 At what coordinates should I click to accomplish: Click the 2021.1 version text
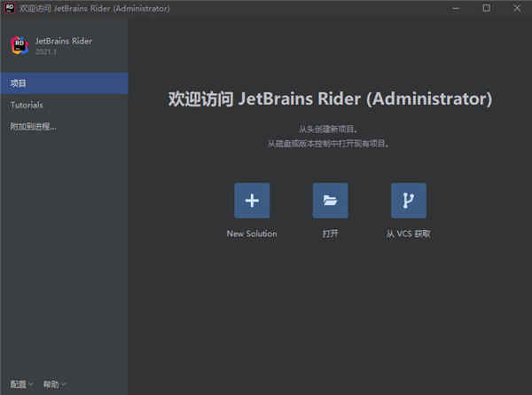[48, 52]
